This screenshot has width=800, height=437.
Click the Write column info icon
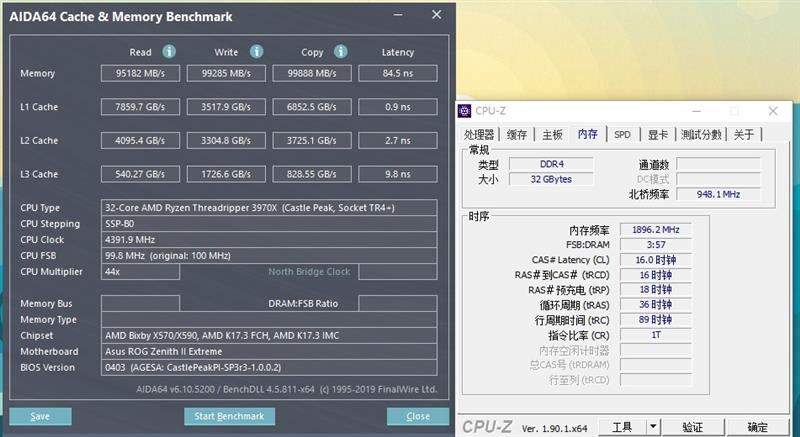coord(256,52)
